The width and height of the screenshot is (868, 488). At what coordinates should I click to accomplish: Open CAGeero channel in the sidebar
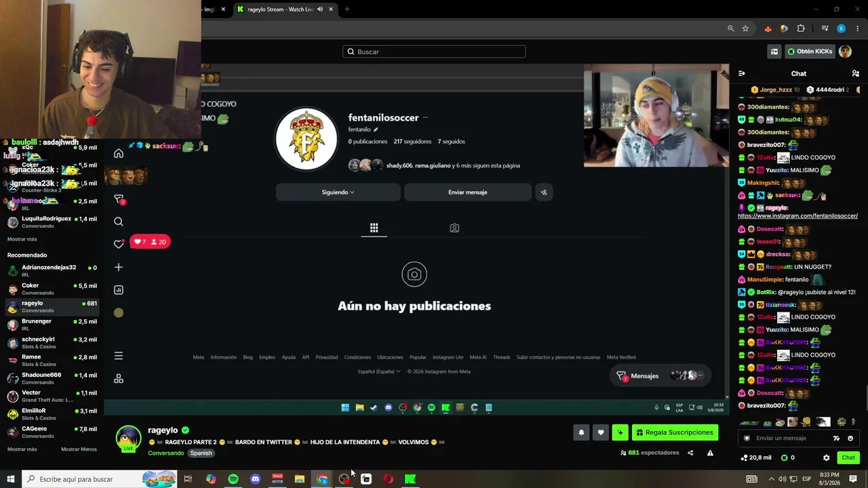click(53, 432)
